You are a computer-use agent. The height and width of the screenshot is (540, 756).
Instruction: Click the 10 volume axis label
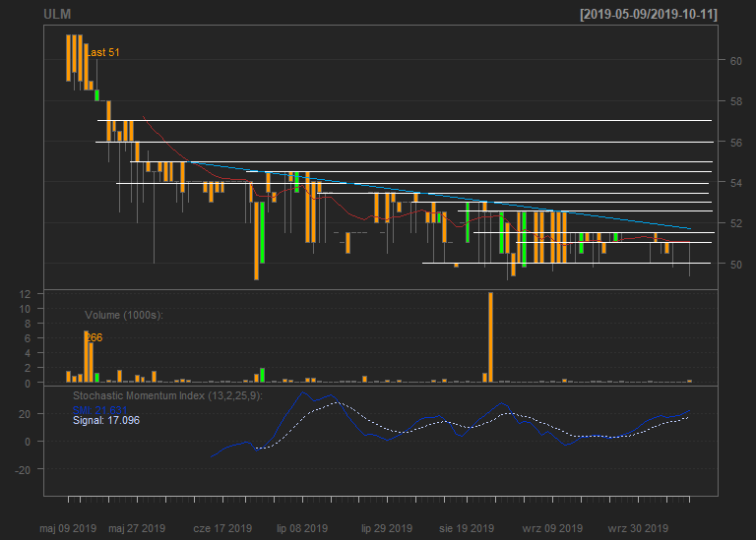(x=25, y=309)
